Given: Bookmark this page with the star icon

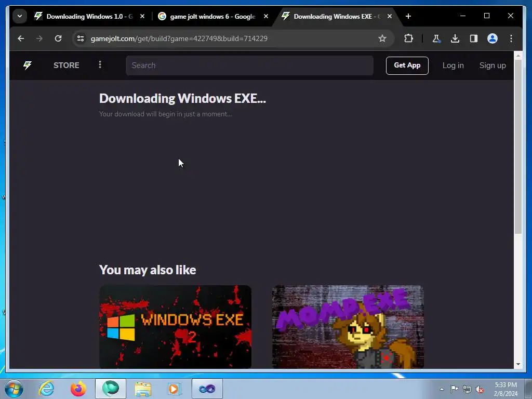Looking at the screenshot, I should [x=382, y=38].
